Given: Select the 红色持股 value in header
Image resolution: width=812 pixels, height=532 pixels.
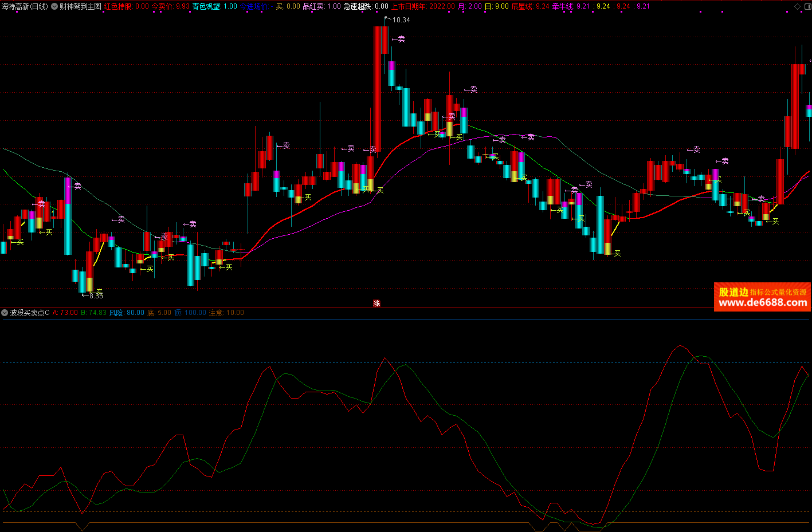Looking at the screenshot, I should [x=126, y=6].
